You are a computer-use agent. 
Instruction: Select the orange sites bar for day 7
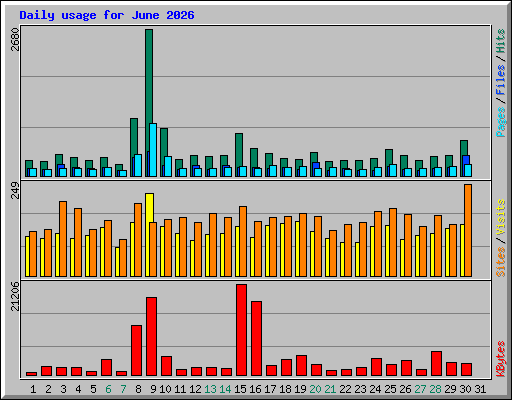[x=123, y=258]
